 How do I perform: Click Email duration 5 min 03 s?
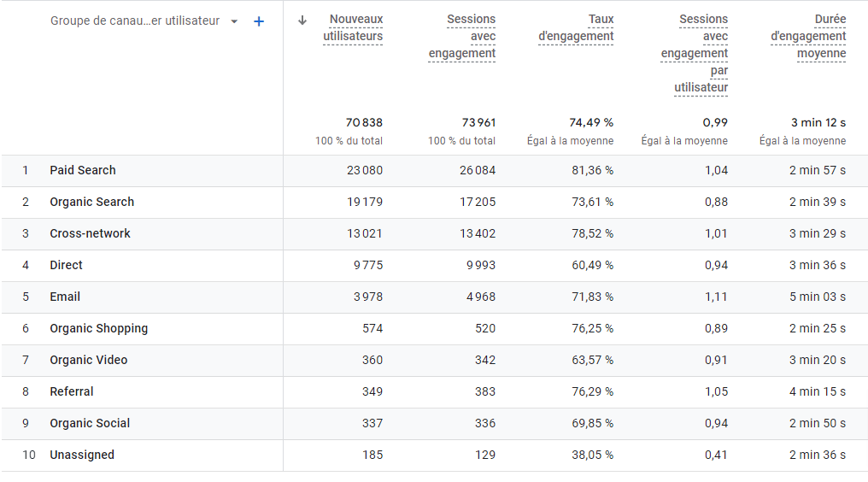tap(818, 297)
